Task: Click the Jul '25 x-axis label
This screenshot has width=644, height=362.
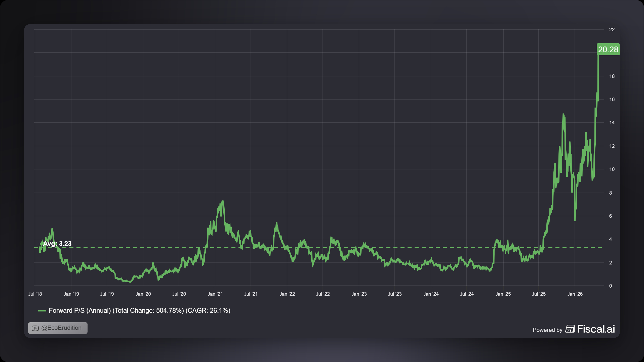Action: click(x=539, y=294)
